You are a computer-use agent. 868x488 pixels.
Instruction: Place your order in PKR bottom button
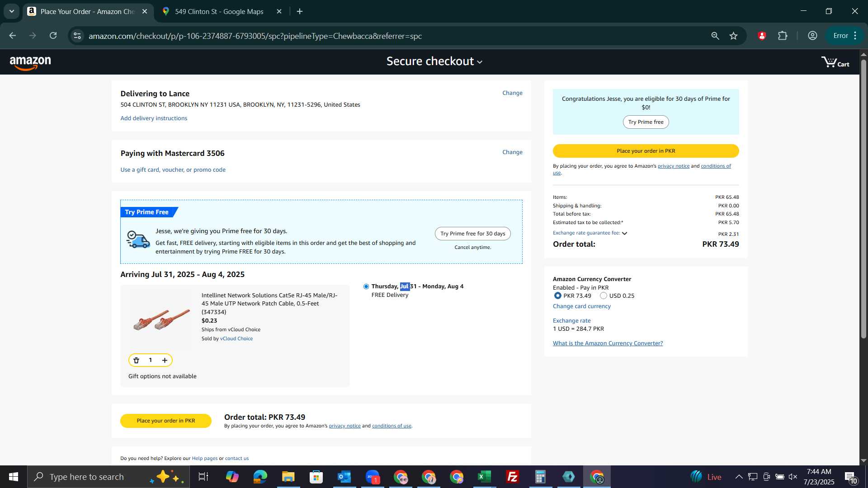point(166,421)
